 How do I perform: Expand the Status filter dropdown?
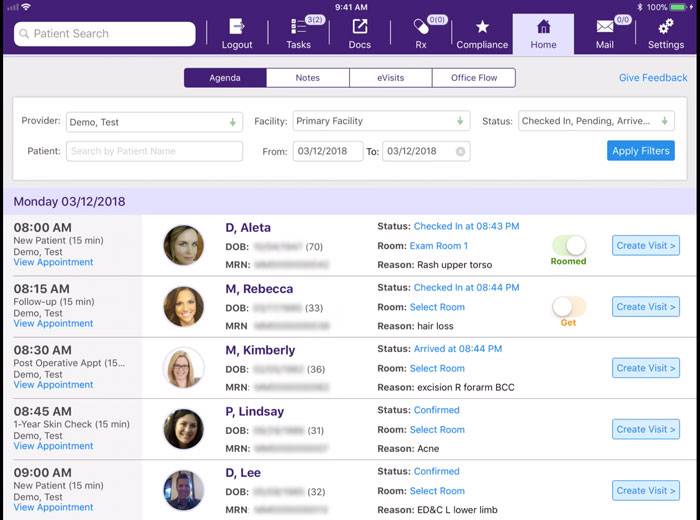point(596,121)
